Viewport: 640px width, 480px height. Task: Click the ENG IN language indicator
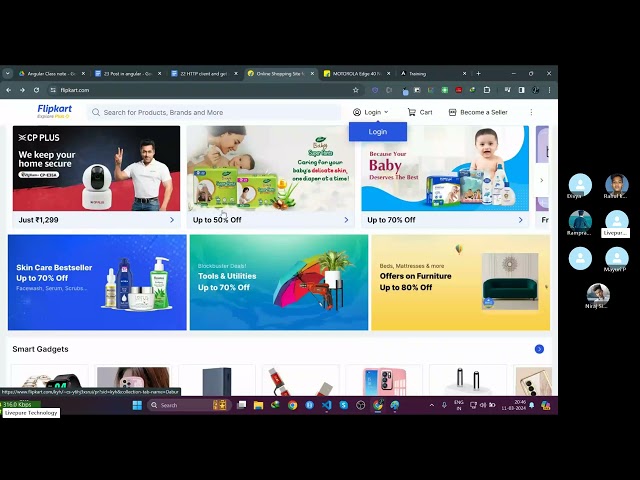click(459, 405)
